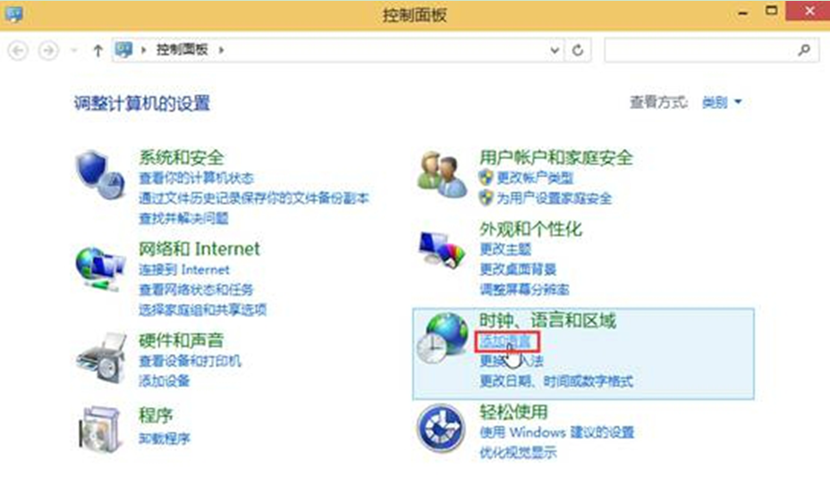Minimize the Control Panel window
This screenshot has height=504, width=830.
tap(743, 12)
